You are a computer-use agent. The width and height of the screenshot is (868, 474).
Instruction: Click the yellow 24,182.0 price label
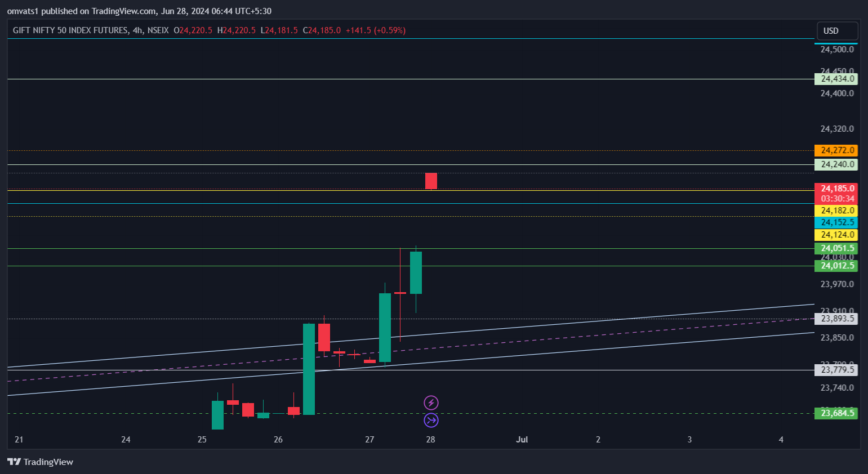(836, 211)
